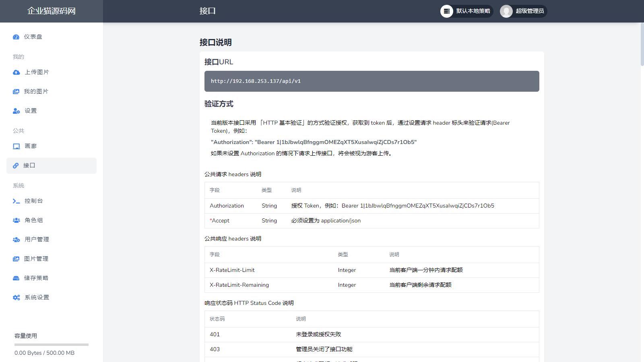Click the super admin avatar image

[x=506, y=11]
